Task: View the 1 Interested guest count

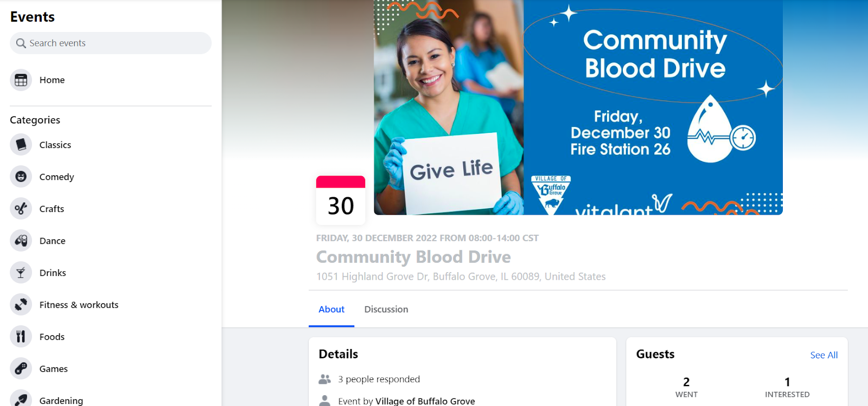Action: coord(787,387)
